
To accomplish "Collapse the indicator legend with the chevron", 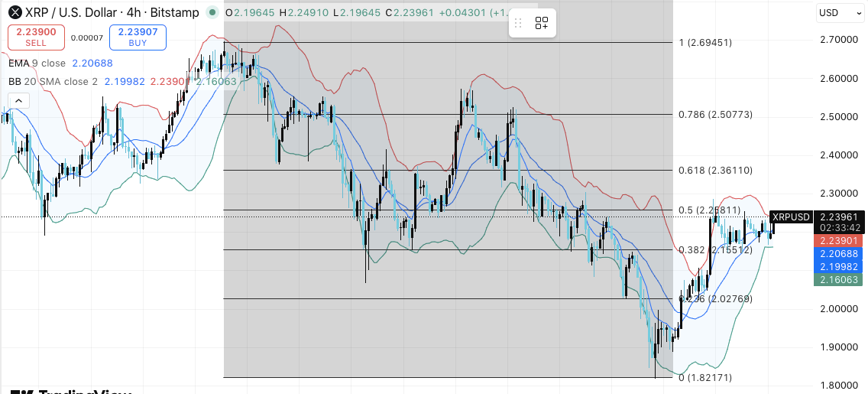I will coord(19,101).
